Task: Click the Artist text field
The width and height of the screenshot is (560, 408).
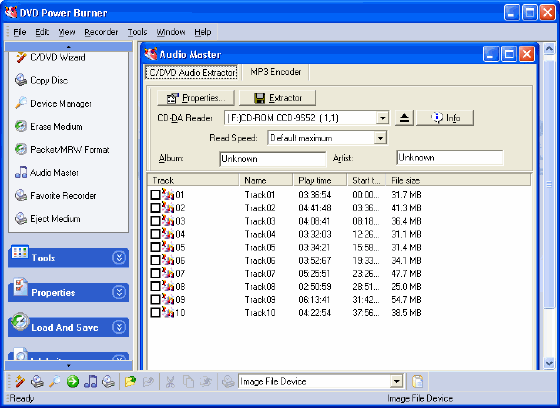Action: (450, 158)
